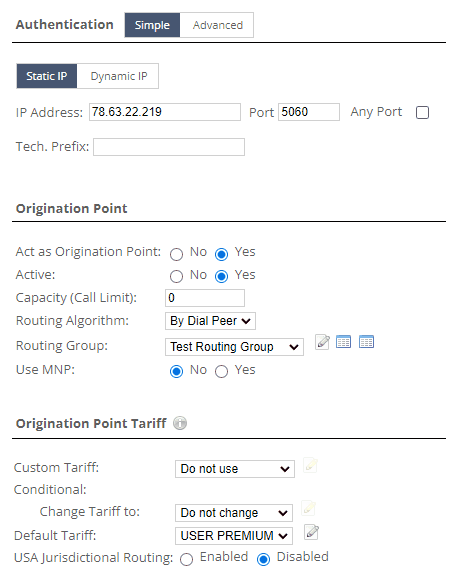Viewport: 453px width, 587px height.
Task: Click the edit pencil icon beside Routing Group
Action: 322,342
